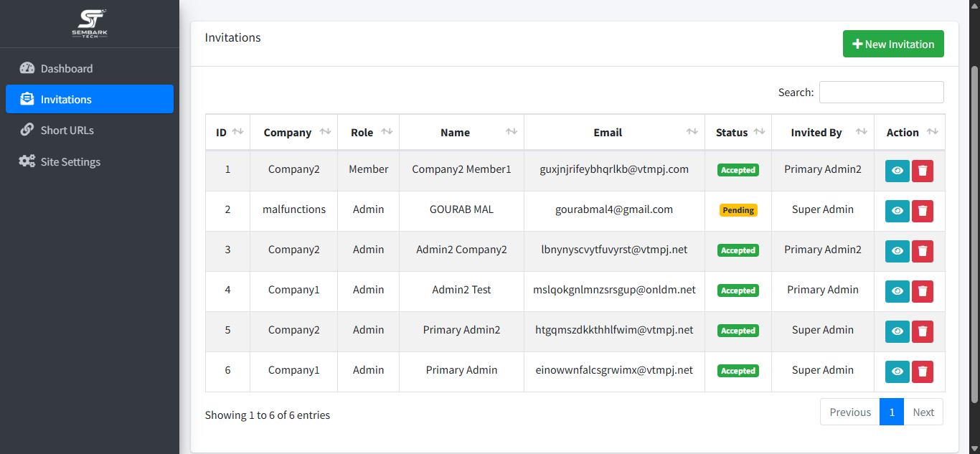The height and width of the screenshot is (454, 980).
Task: Click the Site Settings gears icon
Action: (x=27, y=161)
